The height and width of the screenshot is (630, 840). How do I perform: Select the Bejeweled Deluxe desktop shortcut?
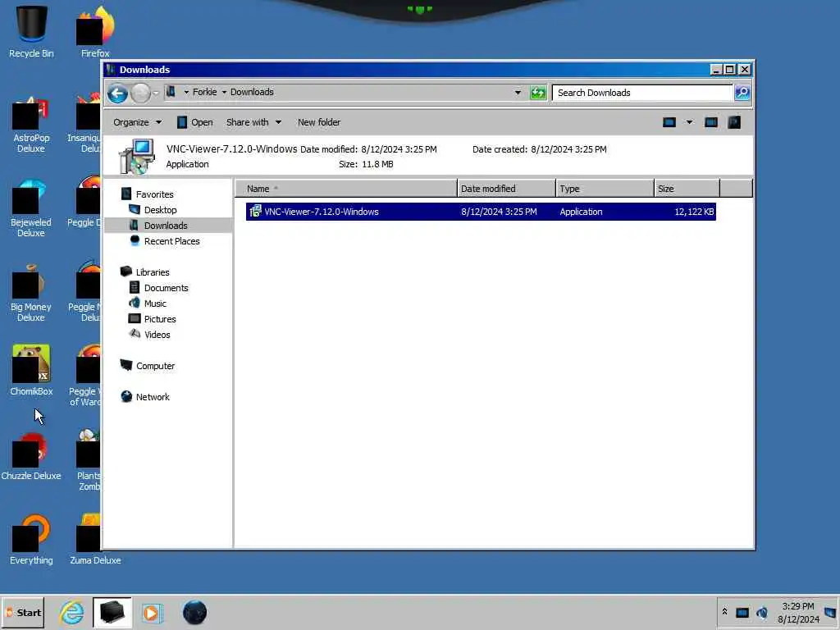pyautogui.click(x=30, y=209)
